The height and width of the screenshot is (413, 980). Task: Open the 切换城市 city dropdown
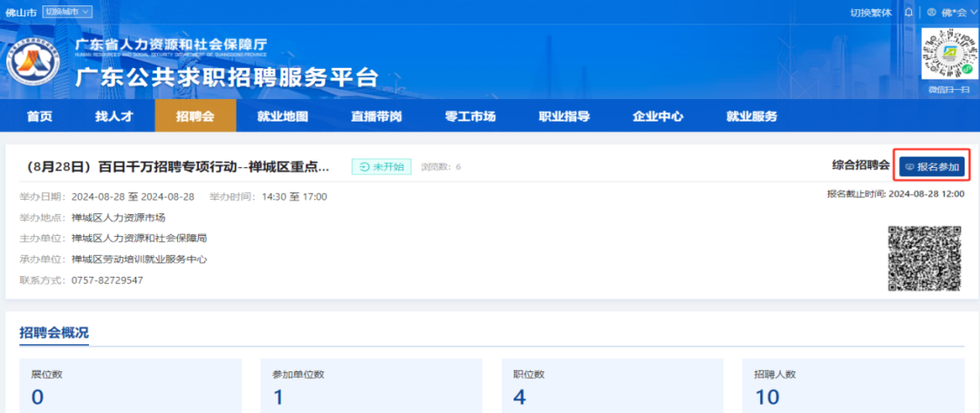click(x=67, y=11)
